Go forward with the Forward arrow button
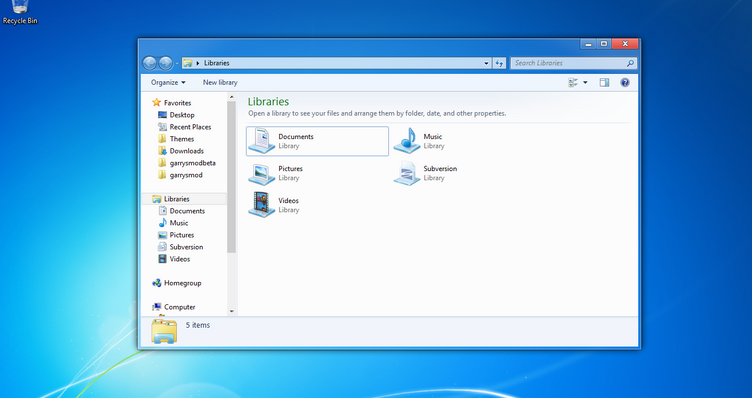 point(165,63)
